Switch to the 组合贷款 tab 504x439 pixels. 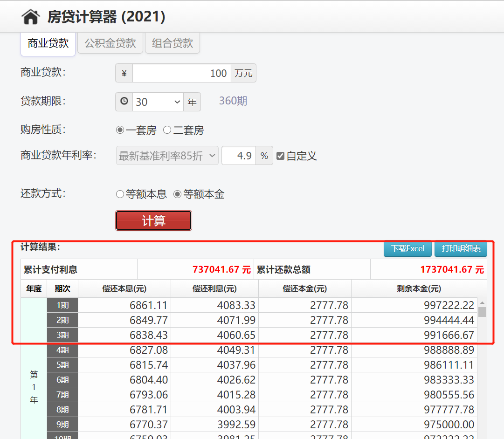pos(173,42)
